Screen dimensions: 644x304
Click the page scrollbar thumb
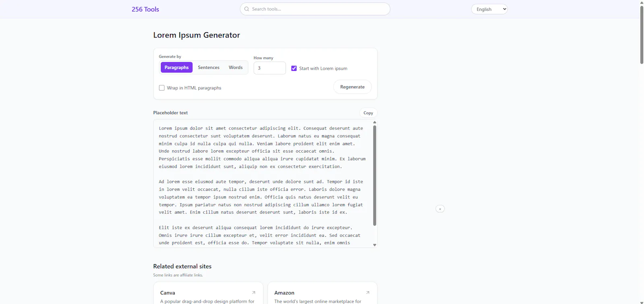click(x=642, y=35)
